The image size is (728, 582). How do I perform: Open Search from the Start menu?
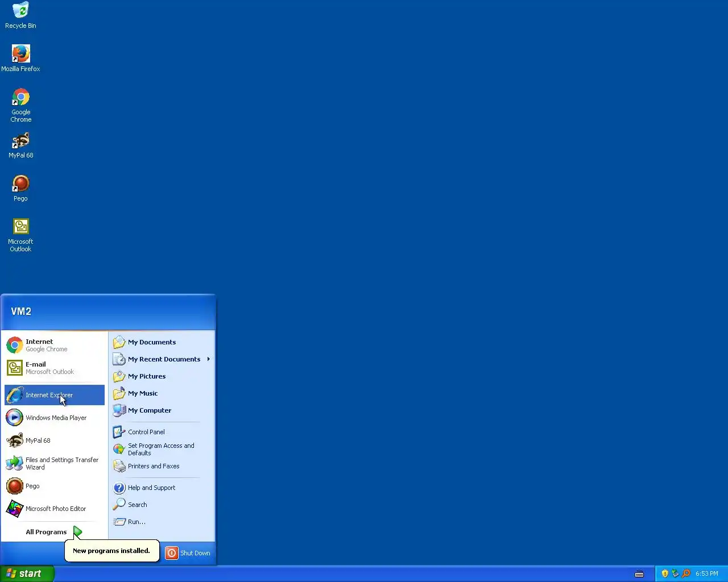tap(162, 505)
